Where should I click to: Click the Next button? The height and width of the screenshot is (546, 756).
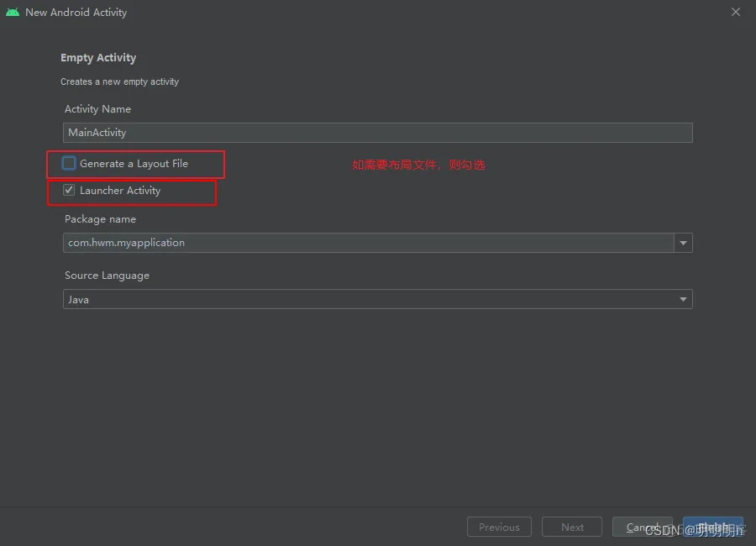tap(572, 528)
